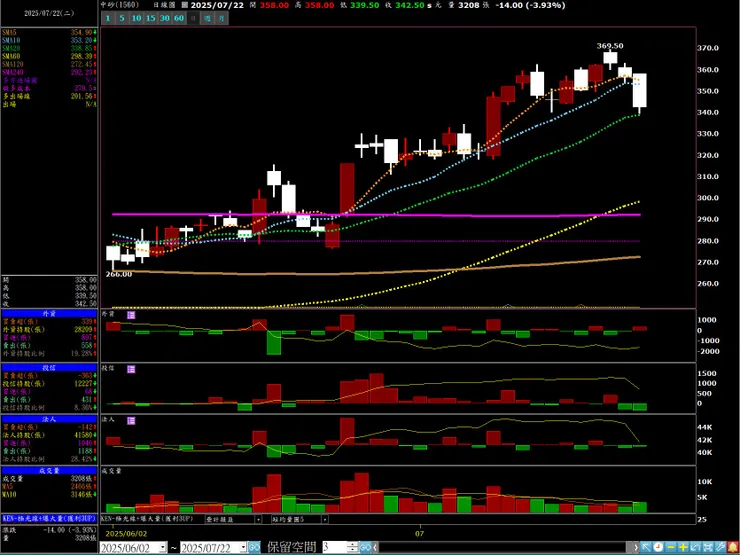
Task: Click the 369.50 high price label on chart
Action: click(x=610, y=46)
